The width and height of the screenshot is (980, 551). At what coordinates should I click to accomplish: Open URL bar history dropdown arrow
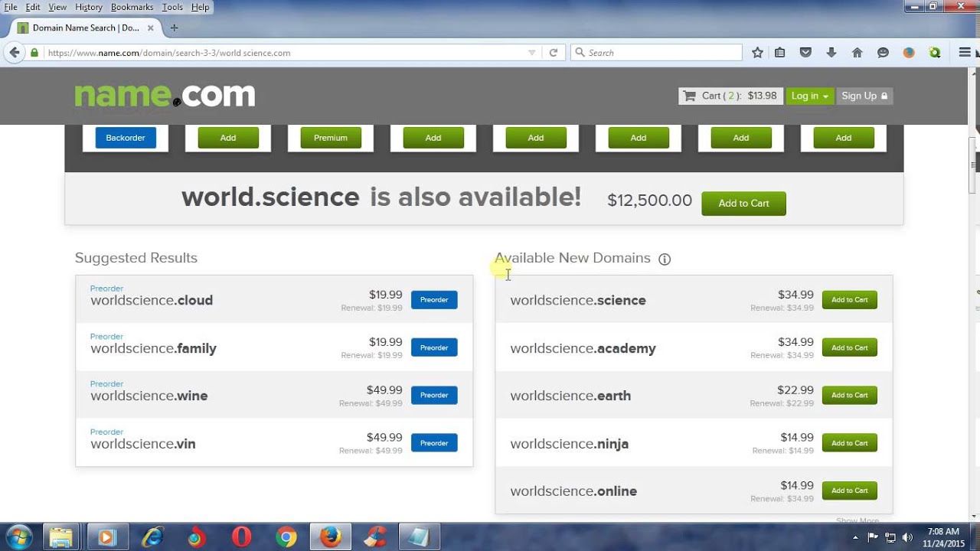[531, 53]
